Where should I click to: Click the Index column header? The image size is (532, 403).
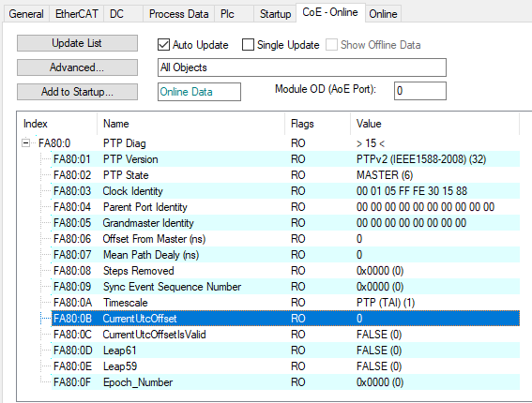[57, 124]
